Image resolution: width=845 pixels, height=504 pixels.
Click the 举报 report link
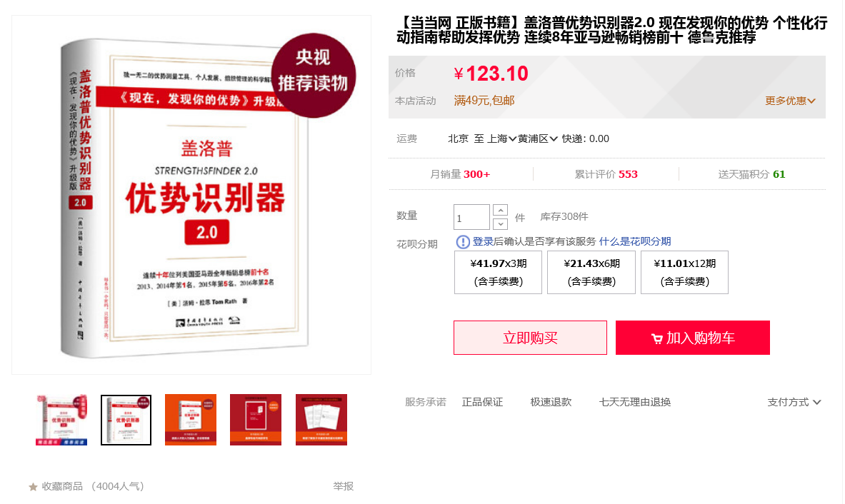pos(344,486)
